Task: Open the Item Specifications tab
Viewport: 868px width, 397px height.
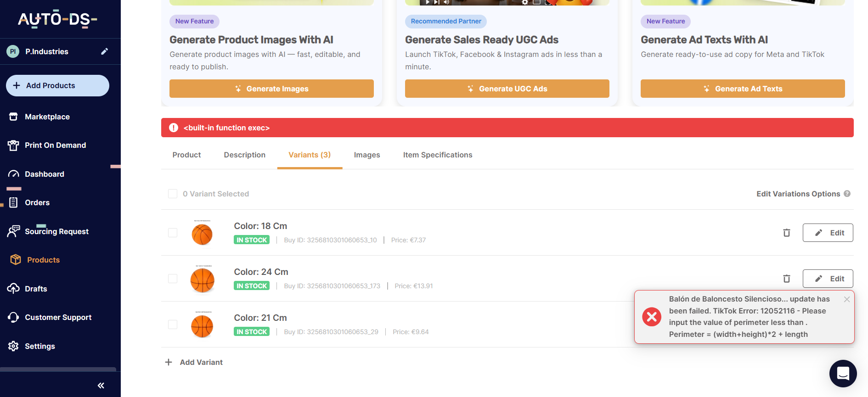Action: tap(437, 155)
